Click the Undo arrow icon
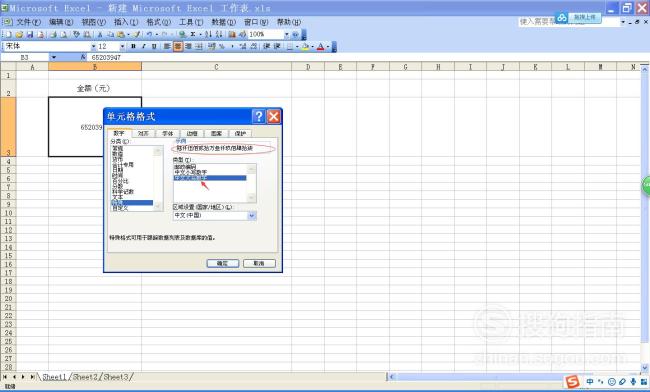 pos(149,34)
